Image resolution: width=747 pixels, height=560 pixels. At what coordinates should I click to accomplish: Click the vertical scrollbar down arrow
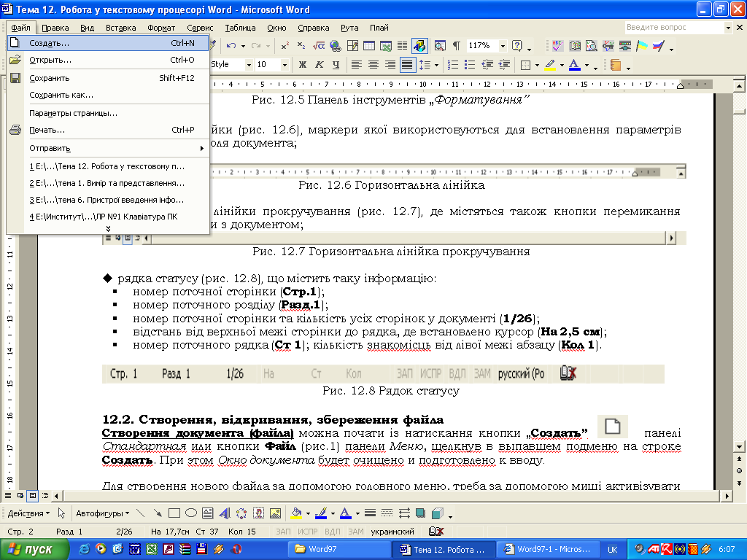point(739,447)
